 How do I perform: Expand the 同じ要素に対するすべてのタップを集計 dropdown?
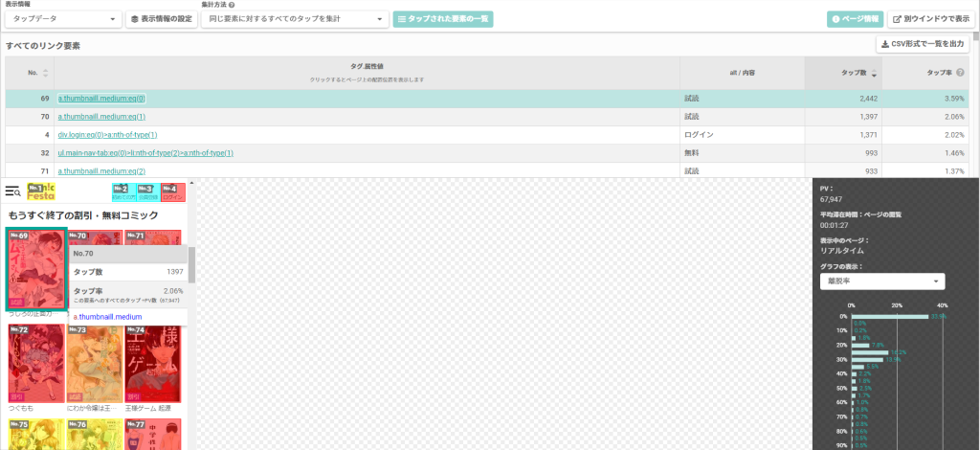(295, 19)
